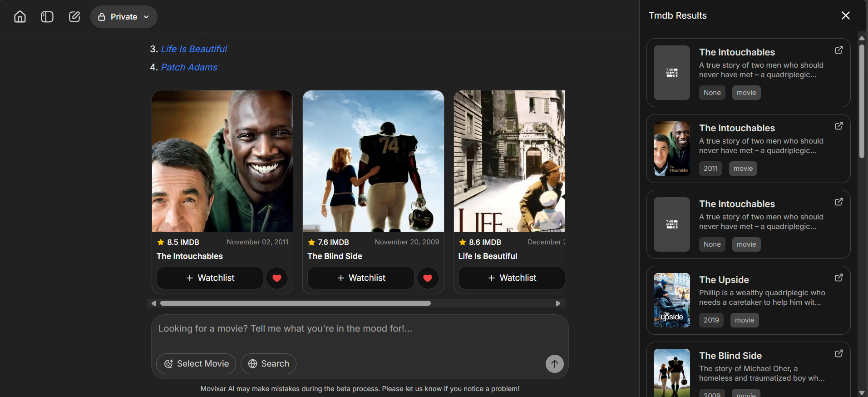Click the horizontal carousel scrollbar thumb
Image resolution: width=868 pixels, height=397 pixels.
point(296,303)
